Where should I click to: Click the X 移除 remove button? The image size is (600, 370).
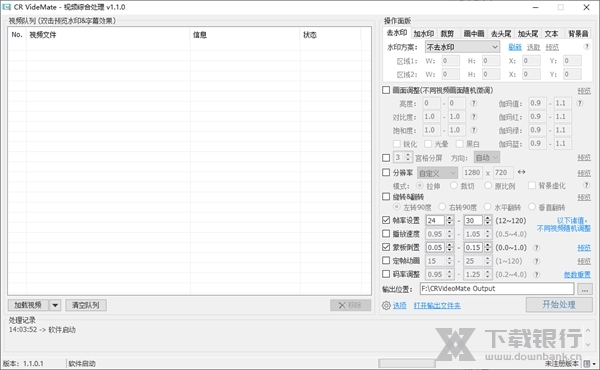coord(351,305)
